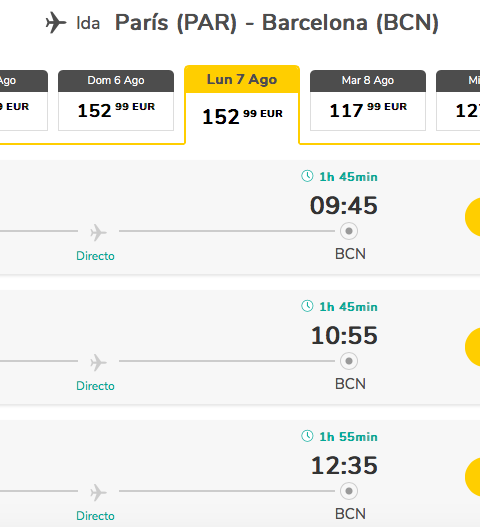Click the outbound airplane icon next to Ida
Screen dimensions: 480x527
56,23
